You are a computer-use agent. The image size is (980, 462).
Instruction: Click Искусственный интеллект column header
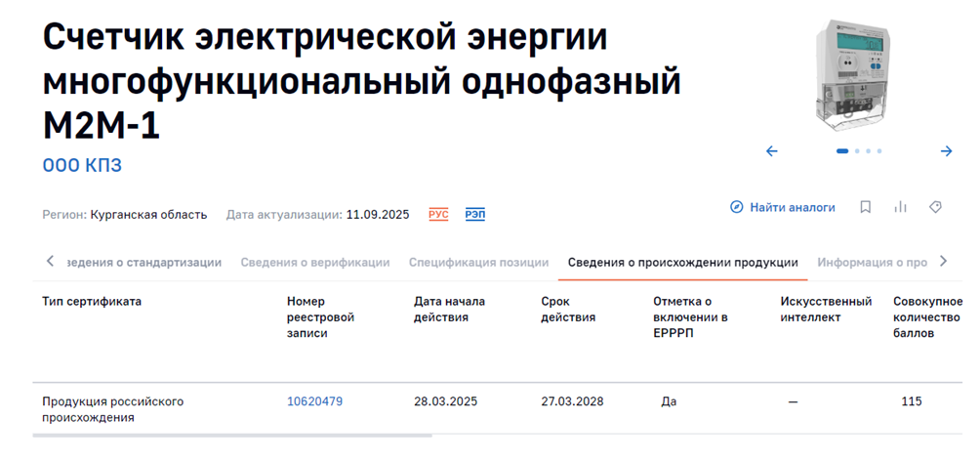[x=826, y=310]
